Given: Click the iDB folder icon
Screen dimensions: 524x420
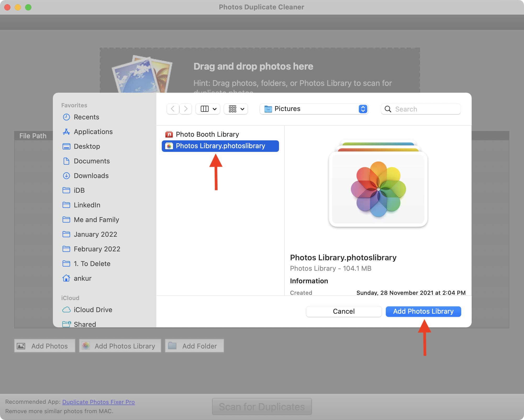Looking at the screenshot, I should pyautogui.click(x=66, y=190).
